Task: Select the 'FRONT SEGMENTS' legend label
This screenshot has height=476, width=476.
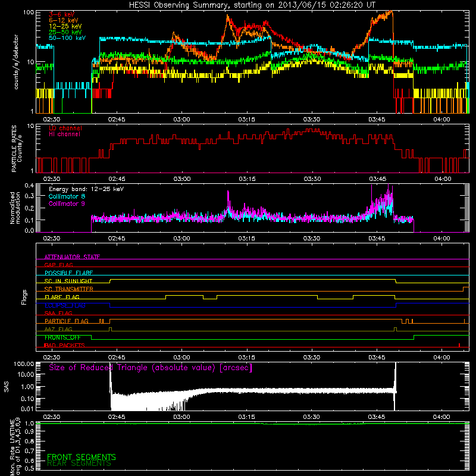Action: (x=82, y=457)
